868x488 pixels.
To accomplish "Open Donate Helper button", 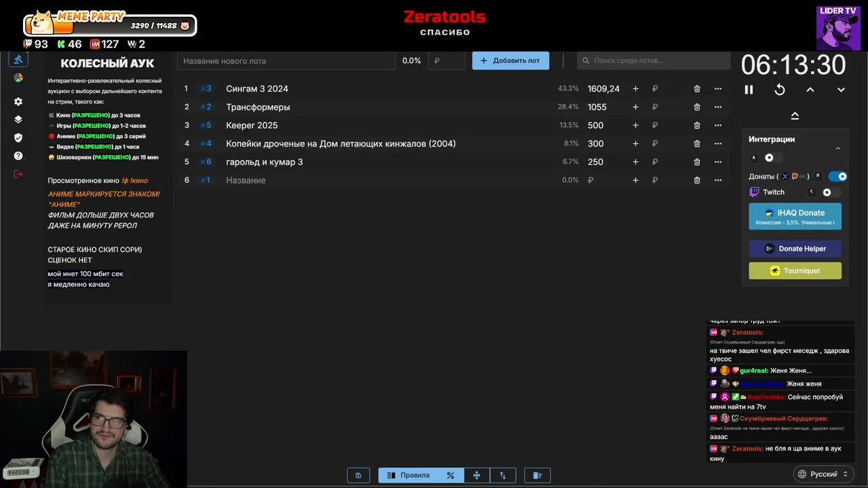I will (795, 249).
